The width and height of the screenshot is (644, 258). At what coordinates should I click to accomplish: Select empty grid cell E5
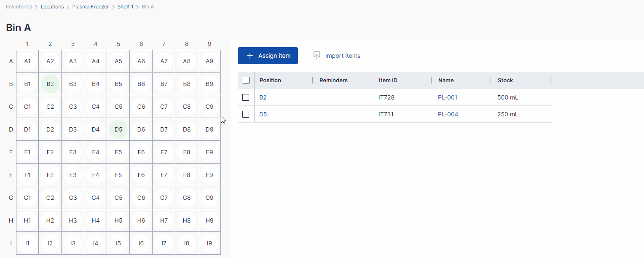coord(118,152)
